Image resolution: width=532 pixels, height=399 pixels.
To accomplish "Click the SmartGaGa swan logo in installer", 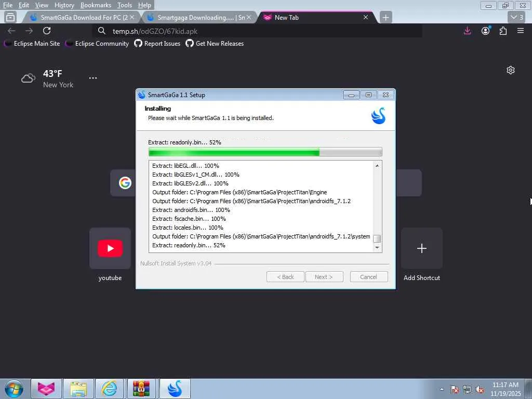I will (379, 116).
